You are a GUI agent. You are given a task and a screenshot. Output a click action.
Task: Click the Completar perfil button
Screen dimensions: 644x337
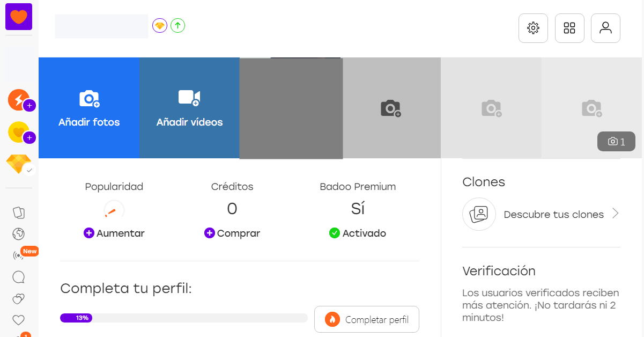(367, 319)
